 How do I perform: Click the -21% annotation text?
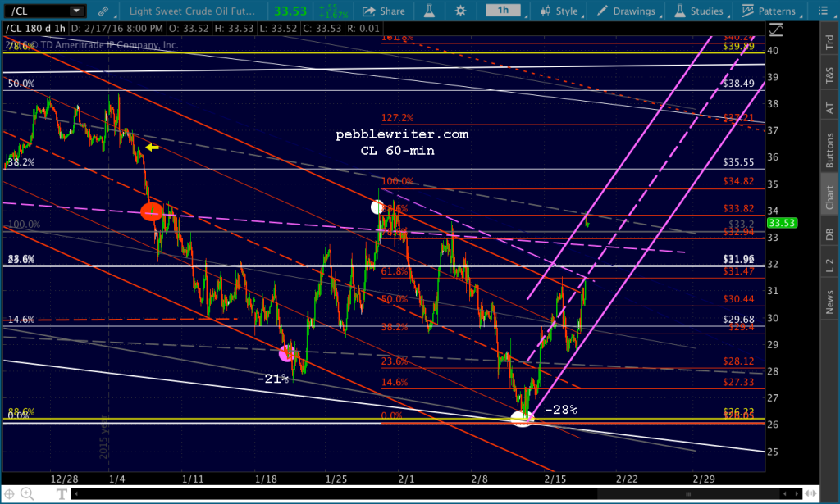click(x=272, y=379)
